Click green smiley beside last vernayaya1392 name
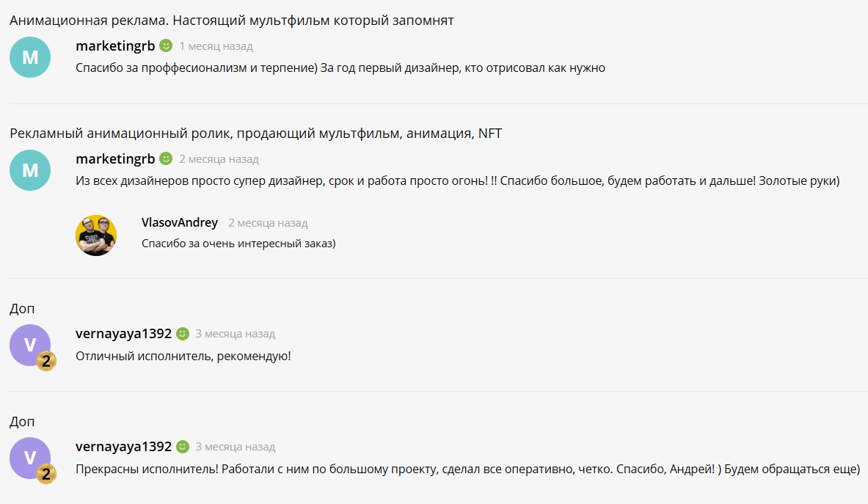Viewport: 868px width, 504px height. click(182, 447)
